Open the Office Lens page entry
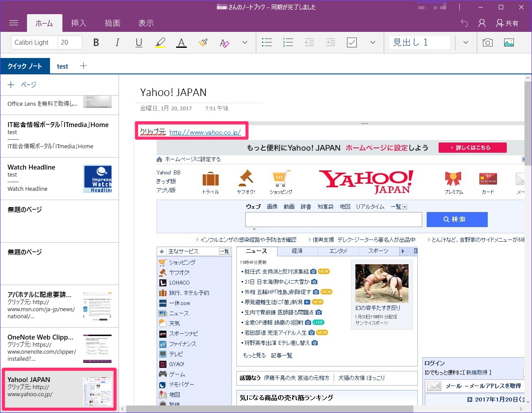Screen dimensions: 532x413 pos(59,104)
